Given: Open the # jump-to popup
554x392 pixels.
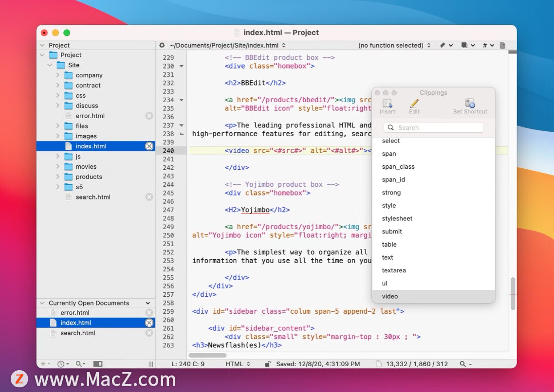Looking at the screenshot, I should pos(488,45).
